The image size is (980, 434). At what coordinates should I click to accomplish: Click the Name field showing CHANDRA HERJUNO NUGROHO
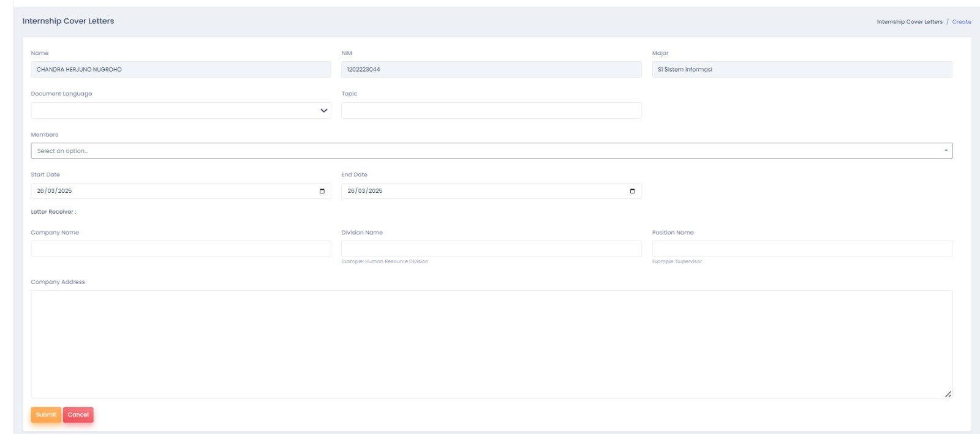181,70
